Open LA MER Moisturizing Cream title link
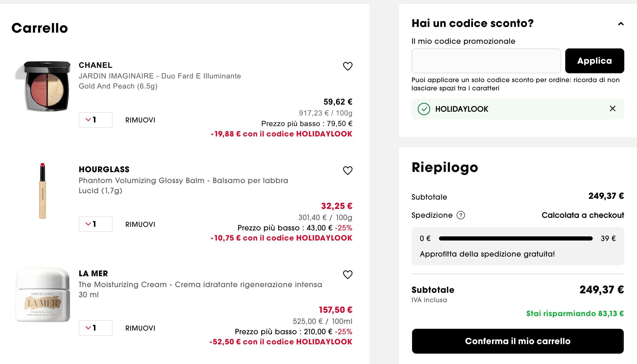Screen dimensions: 637x364 click(x=200, y=285)
